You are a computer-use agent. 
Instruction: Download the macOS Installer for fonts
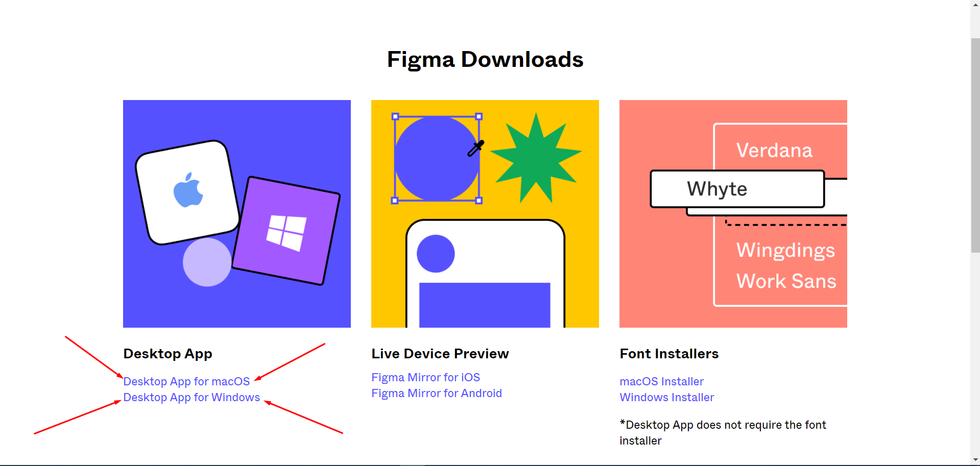[661, 381]
